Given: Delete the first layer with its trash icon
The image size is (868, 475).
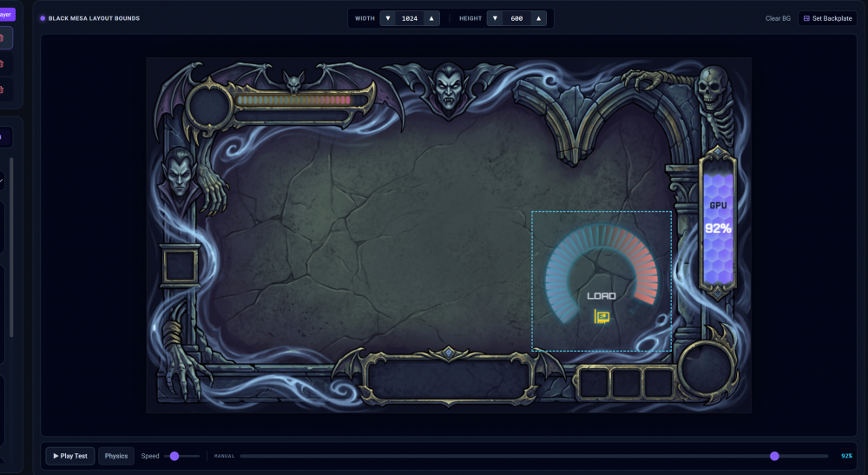Looking at the screenshot, I should pos(2,38).
